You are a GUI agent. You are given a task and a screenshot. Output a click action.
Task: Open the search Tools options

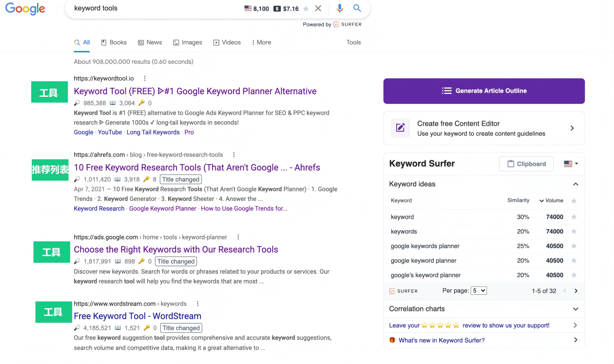354,42
